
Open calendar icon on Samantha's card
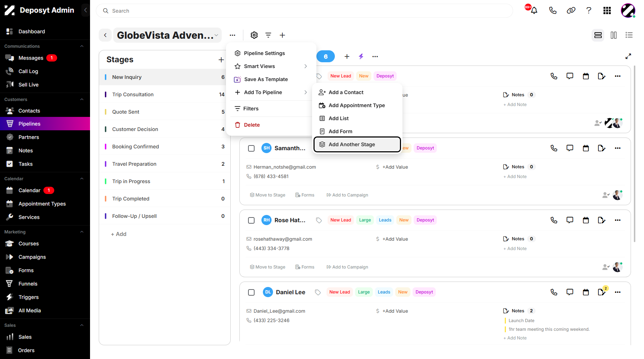pyautogui.click(x=586, y=148)
